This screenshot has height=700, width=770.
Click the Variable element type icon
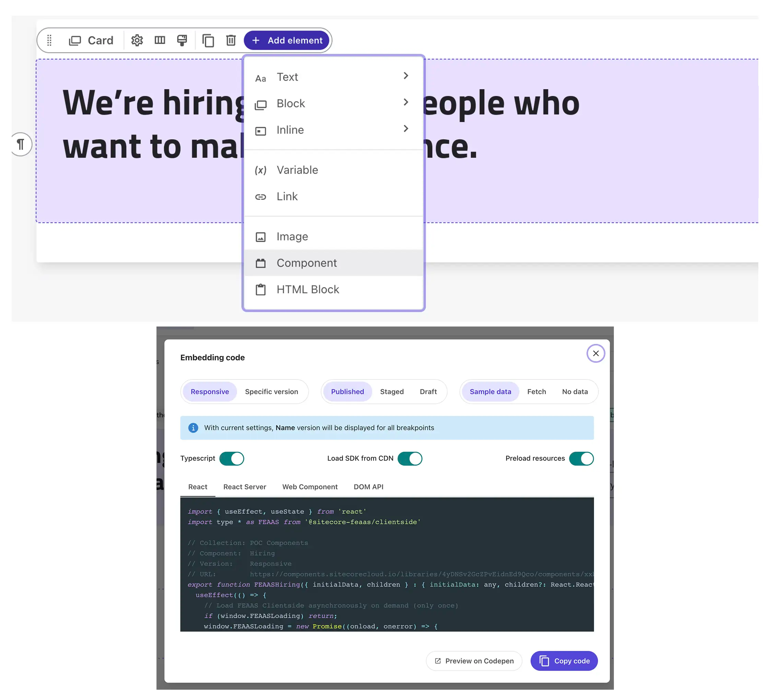(261, 170)
